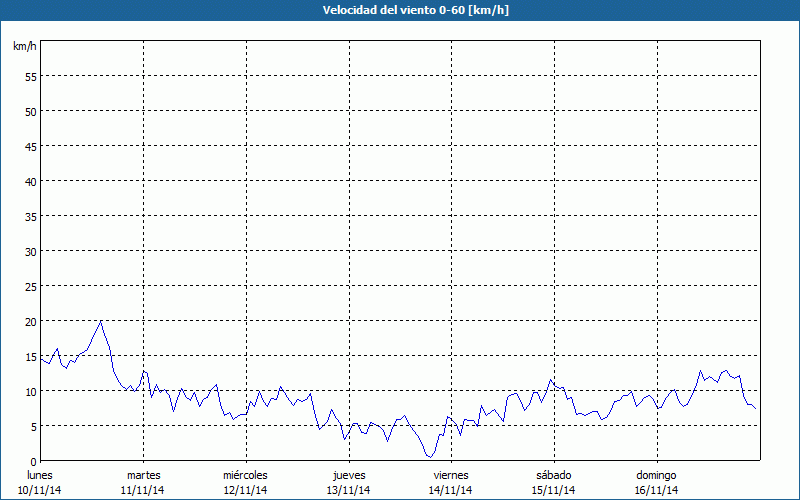The height and width of the screenshot is (500, 800).
Task: Select the 10 km/h y-axis tick label
Action: coord(30,391)
